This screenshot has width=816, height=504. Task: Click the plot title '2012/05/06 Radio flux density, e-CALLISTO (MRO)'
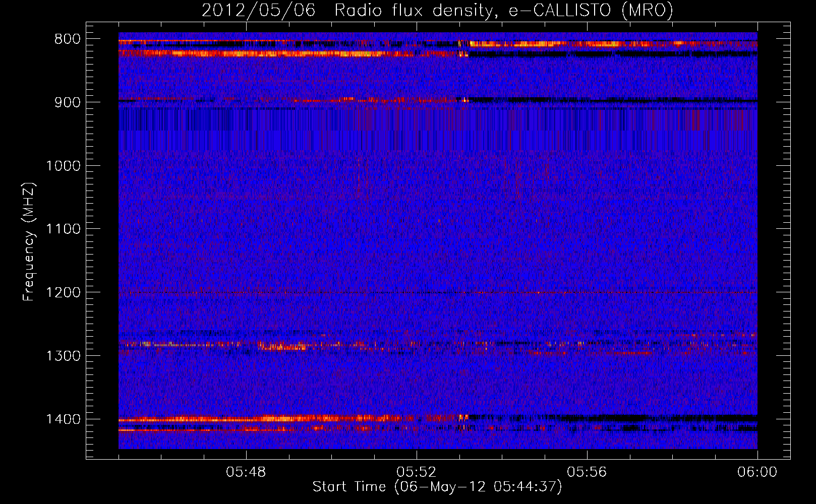(437, 11)
